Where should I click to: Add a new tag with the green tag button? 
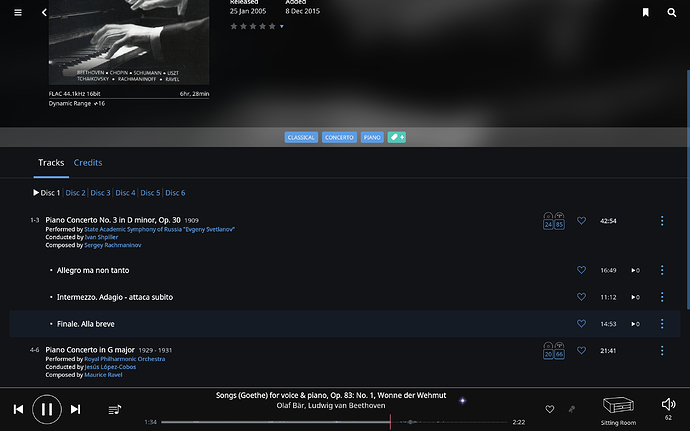[x=397, y=137]
